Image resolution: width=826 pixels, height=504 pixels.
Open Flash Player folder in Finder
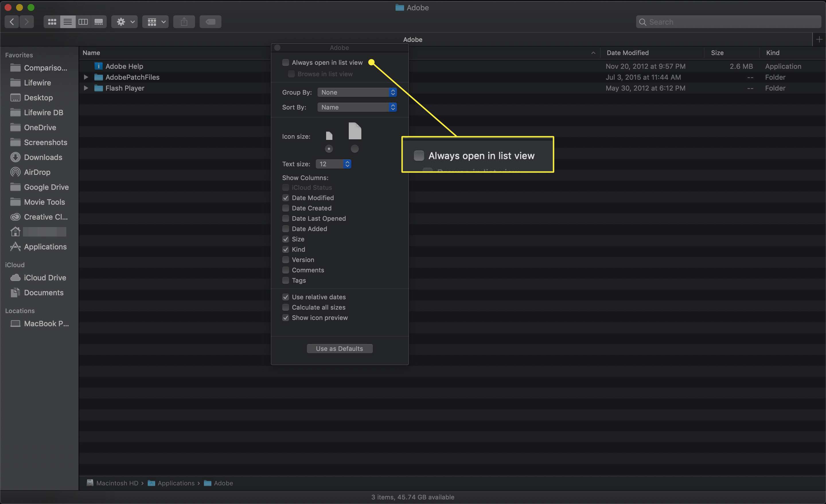click(124, 88)
